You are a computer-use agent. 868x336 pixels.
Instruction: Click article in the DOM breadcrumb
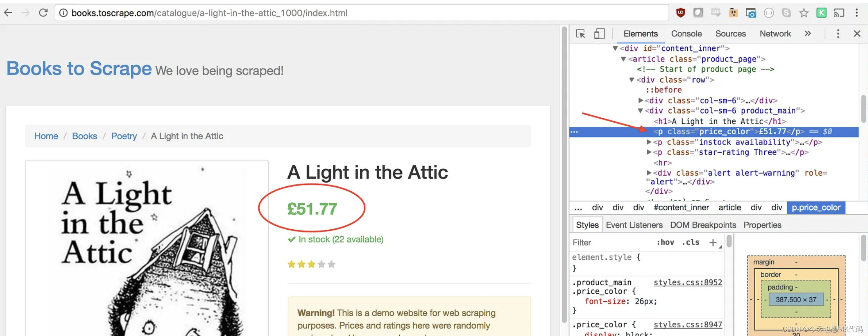730,207
